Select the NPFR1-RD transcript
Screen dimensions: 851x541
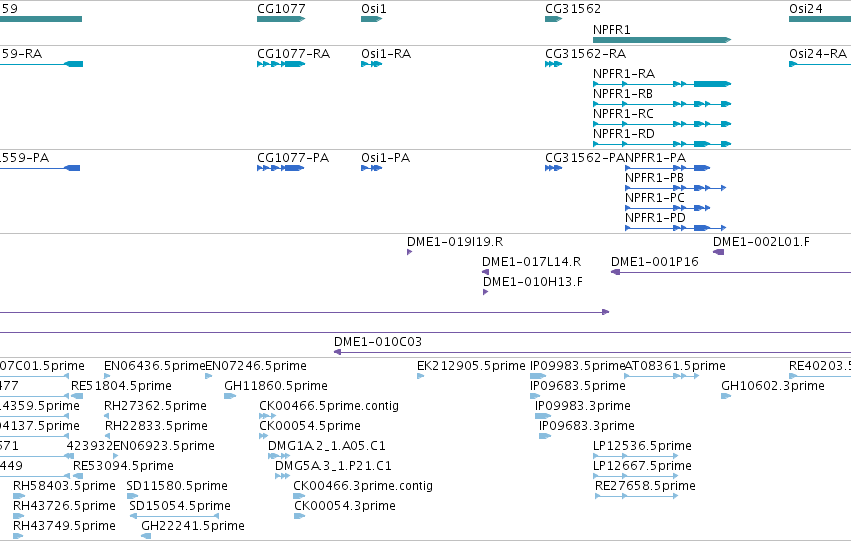coord(662,144)
